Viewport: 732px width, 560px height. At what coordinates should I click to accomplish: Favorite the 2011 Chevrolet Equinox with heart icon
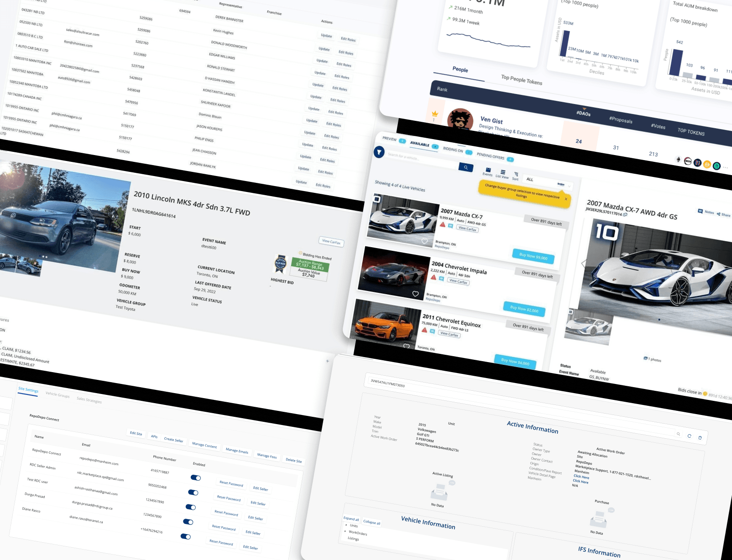[x=406, y=346]
